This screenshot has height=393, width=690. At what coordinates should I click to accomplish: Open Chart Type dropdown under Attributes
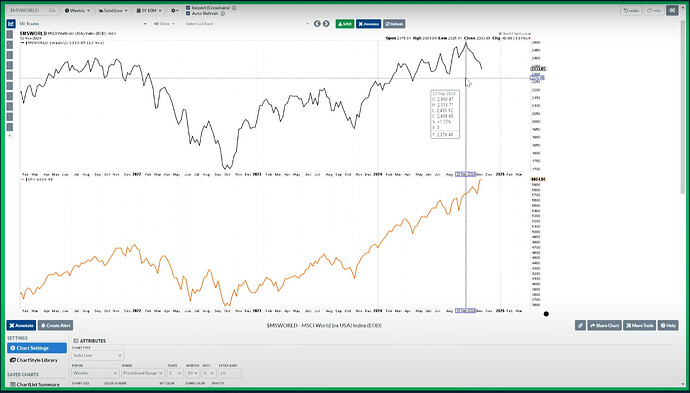point(98,355)
